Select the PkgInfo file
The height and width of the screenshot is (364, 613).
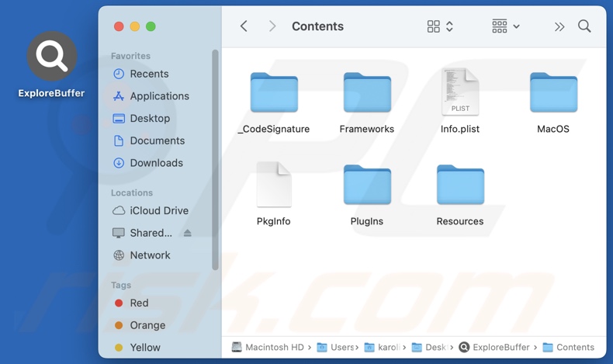point(274,185)
